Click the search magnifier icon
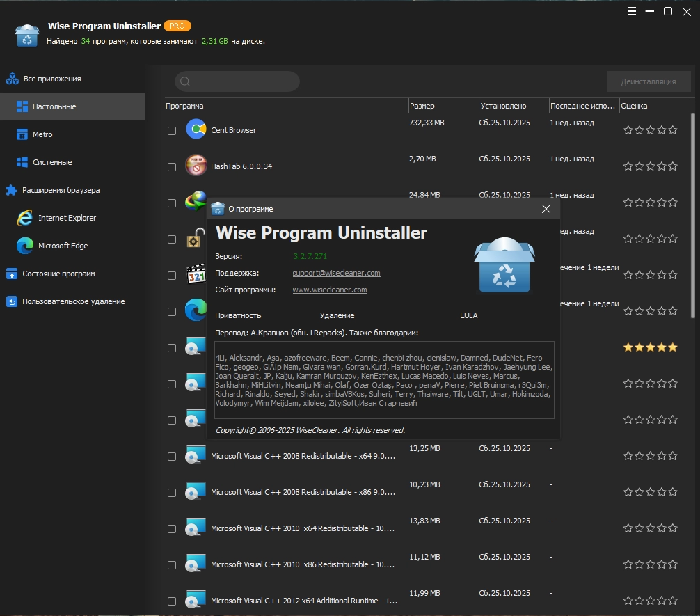The height and width of the screenshot is (616, 700). pyautogui.click(x=185, y=81)
